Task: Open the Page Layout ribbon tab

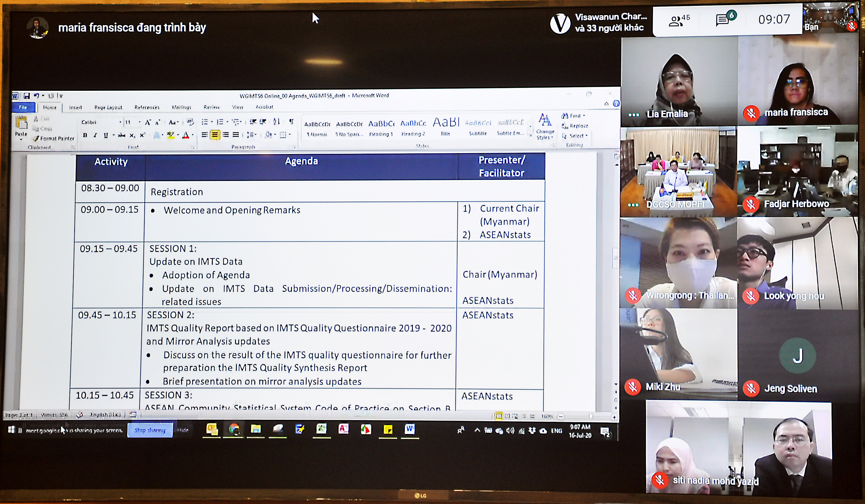Action: (x=108, y=107)
